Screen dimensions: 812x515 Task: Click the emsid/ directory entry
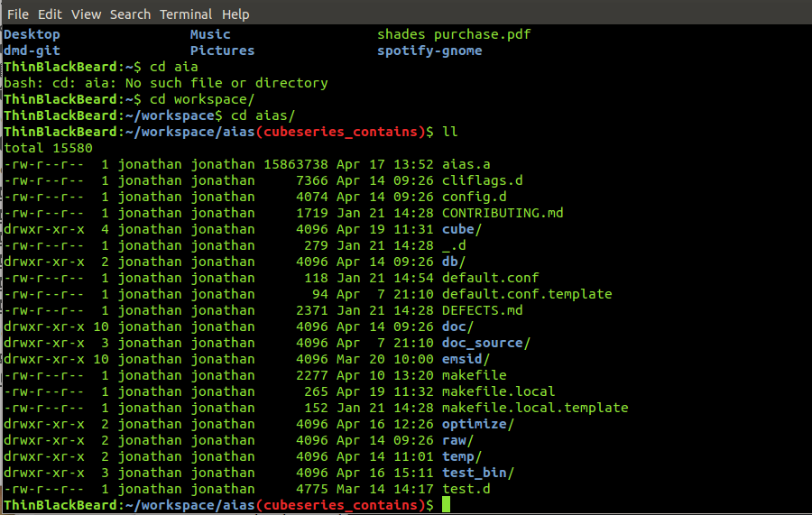point(466,359)
